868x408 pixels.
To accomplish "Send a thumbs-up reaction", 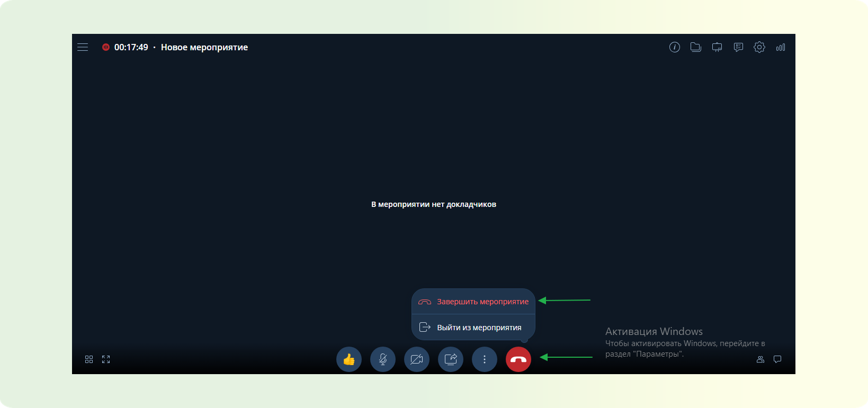I will (349, 359).
